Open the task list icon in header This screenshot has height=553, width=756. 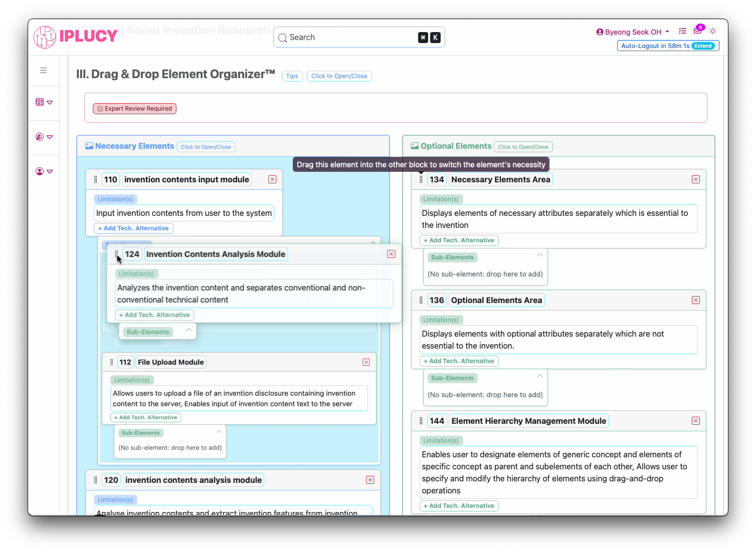(682, 31)
